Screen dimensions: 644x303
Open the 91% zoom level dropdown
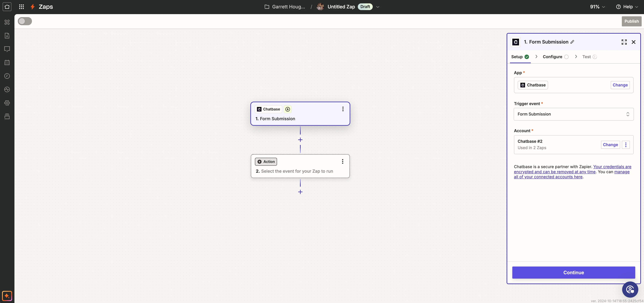597,7
